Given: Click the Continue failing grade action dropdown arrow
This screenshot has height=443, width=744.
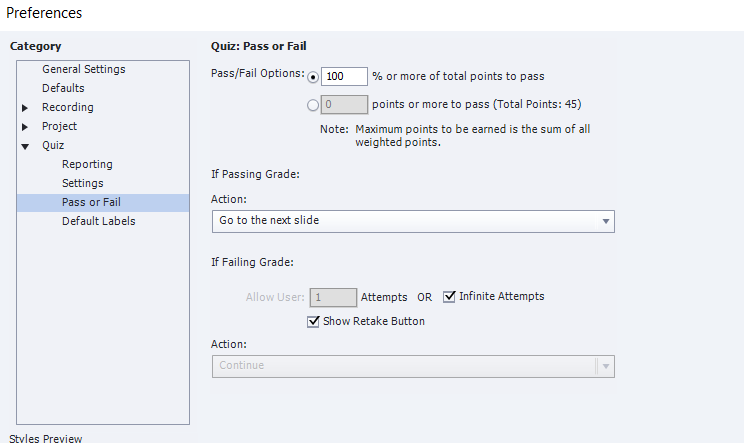Looking at the screenshot, I should coord(605,366).
